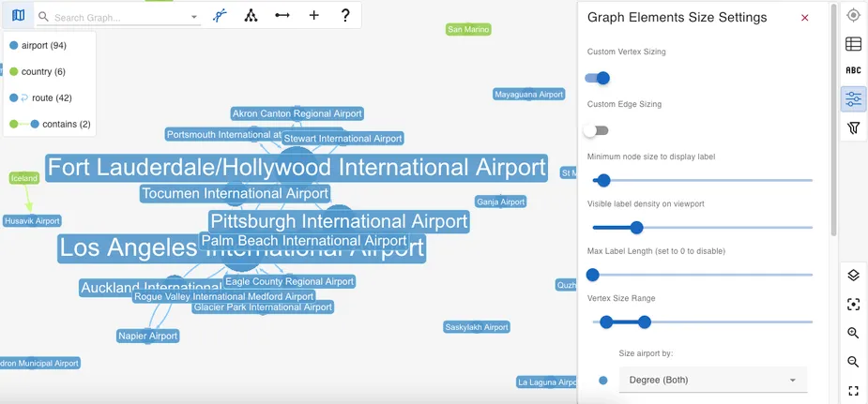868x404 pixels.
Task: Select the Pittsburgh International Airport node
Action: click(340, 221)
